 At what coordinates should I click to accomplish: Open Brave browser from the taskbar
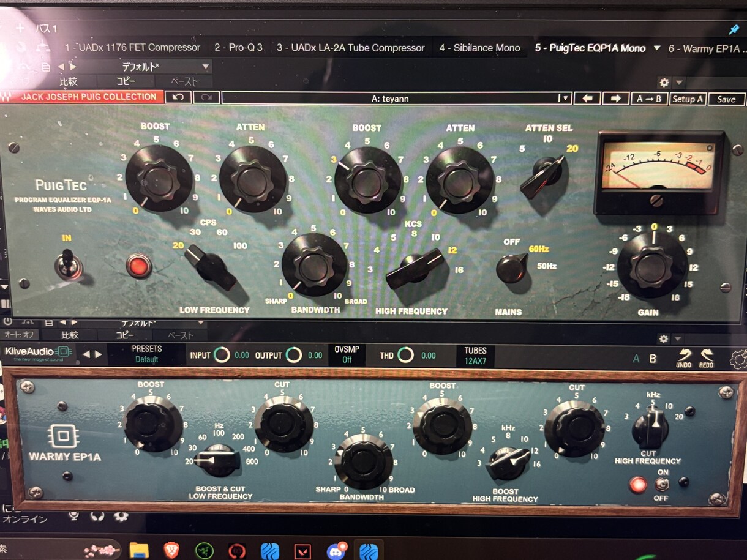(171, 550)
